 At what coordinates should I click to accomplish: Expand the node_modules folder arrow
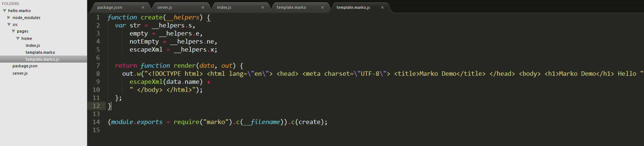[9, 17]
